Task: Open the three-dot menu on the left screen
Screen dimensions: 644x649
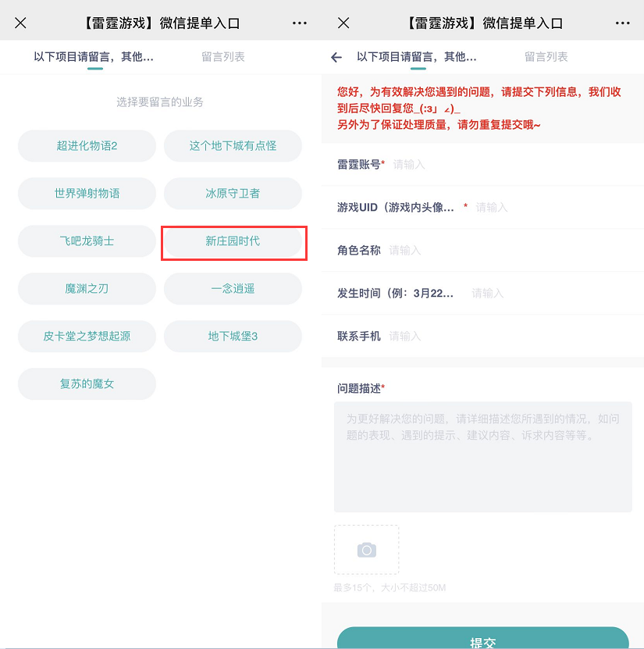Action: pyautogui.click(x=300, y=23)
